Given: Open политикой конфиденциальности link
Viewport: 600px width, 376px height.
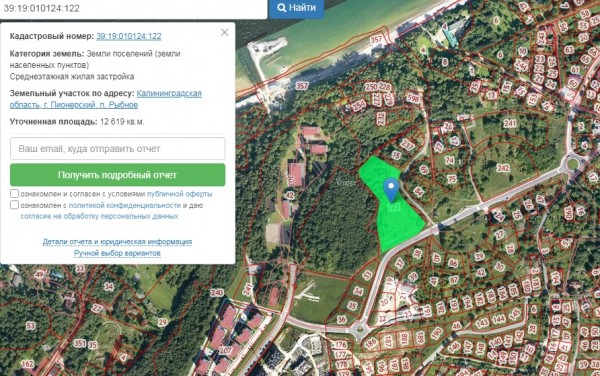Looking at the screenshot, I should tap(124, 205).
